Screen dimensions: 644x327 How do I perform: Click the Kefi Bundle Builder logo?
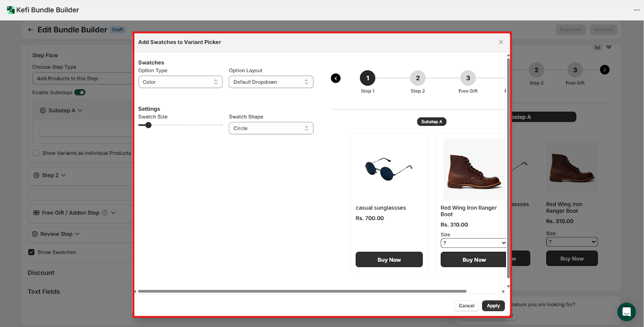11,10
